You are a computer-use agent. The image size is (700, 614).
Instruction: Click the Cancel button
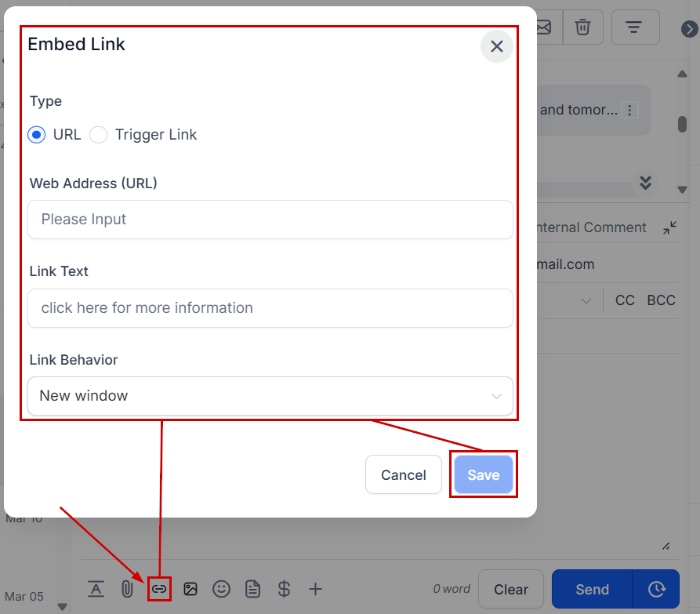point(404,474)
